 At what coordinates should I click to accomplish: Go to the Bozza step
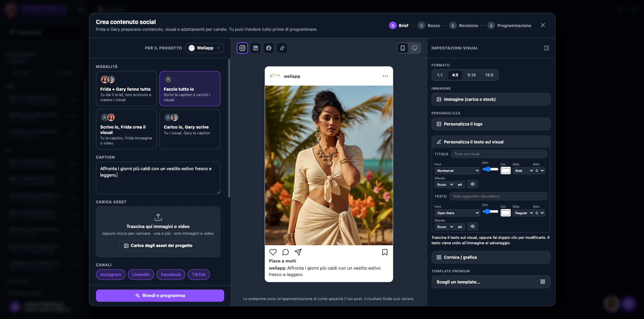coord(429,26)
